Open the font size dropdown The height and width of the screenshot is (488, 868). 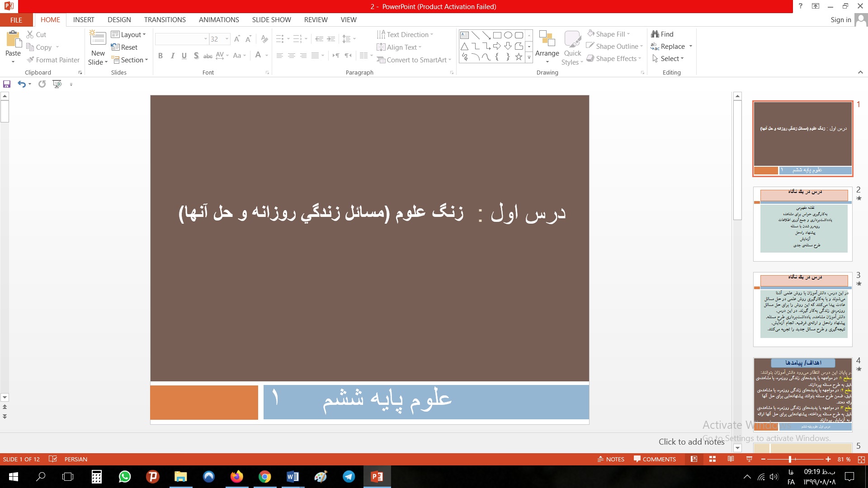[227, 39]
